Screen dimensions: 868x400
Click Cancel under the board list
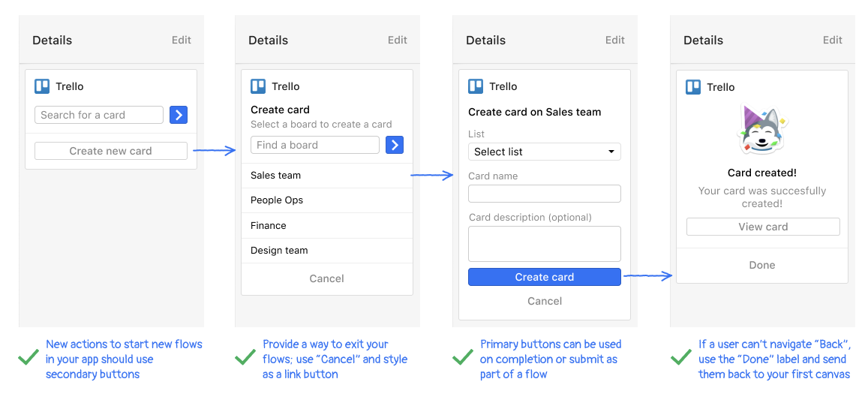(326, 278)
